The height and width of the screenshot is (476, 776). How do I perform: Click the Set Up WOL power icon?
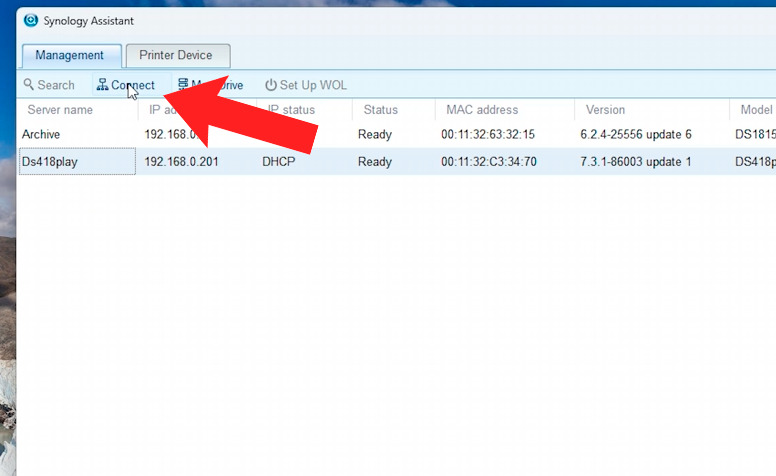[270, 85]
